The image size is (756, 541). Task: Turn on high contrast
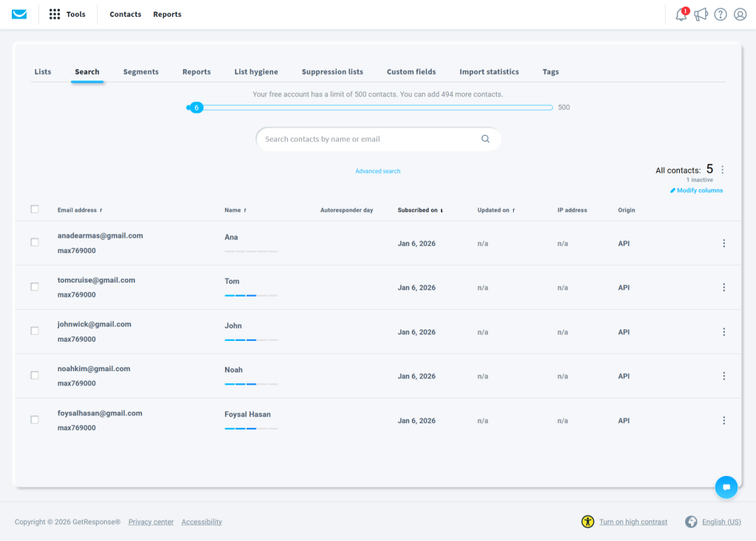tap(633, 522)
